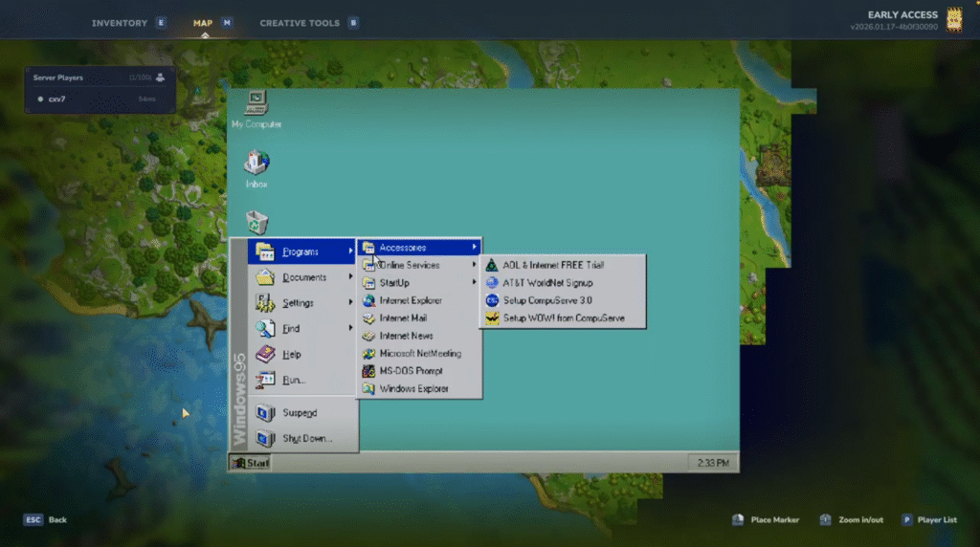Click the ESC Back button
Image resolution: width=980 pixels, height=547 pixels.
[45, 519]
